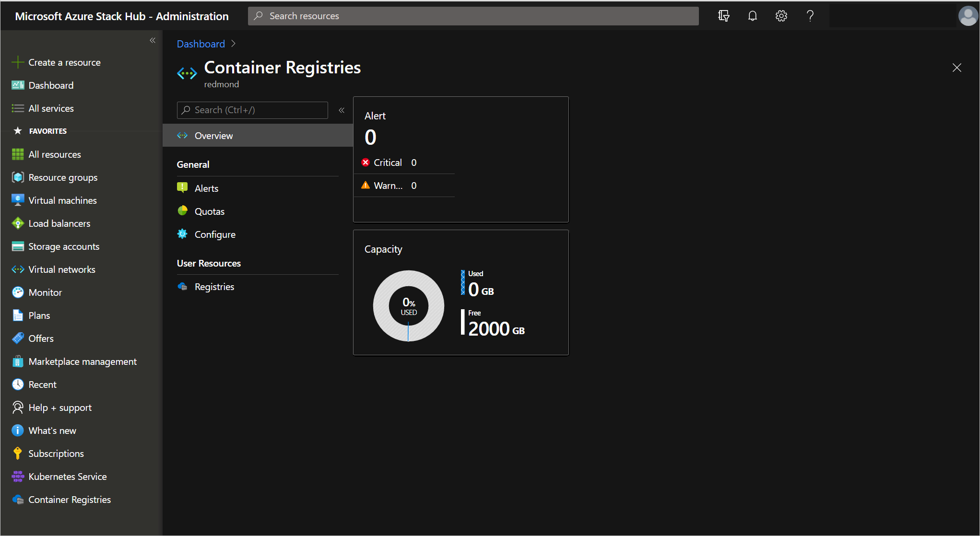Click the Alerts icon under General section

coord(182,188)
